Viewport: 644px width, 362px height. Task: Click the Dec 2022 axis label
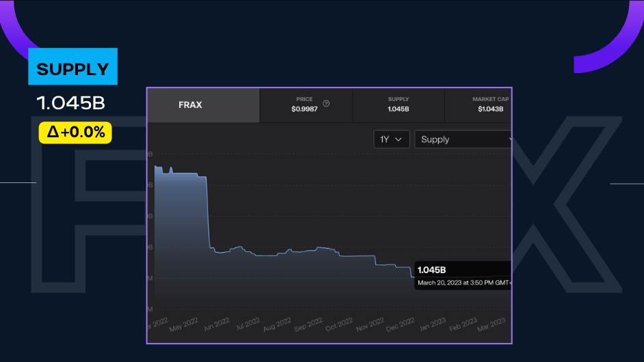click(x=401, y=326)
